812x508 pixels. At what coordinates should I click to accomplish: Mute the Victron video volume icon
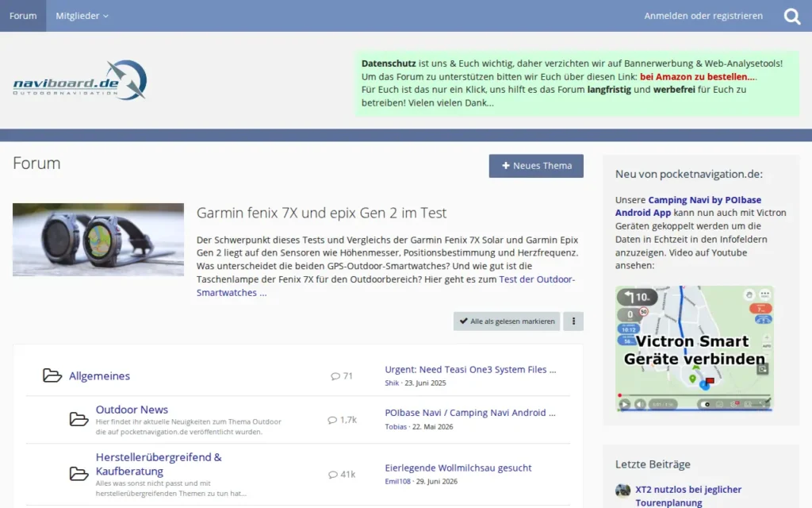641,404
